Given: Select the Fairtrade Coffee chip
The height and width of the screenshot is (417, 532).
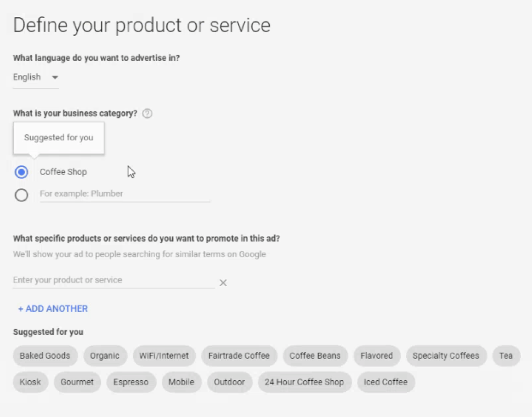Looking at the screenshot, I should pyautogui.click(x=239, y=356).
